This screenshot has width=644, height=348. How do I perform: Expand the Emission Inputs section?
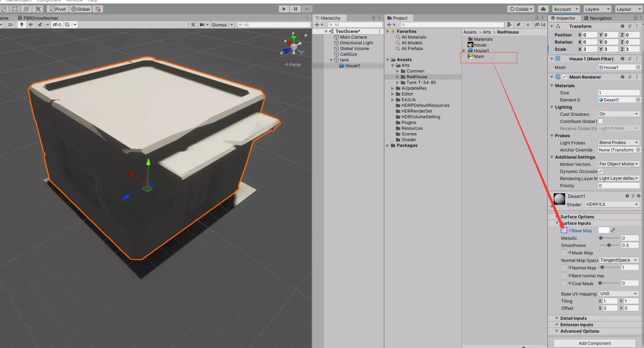click(x=577, y=324)
